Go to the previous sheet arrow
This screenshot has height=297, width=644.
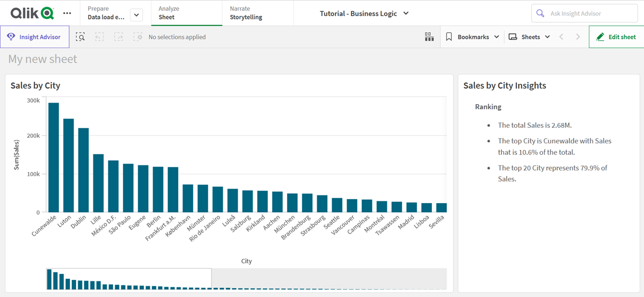(x=561, y=37)
